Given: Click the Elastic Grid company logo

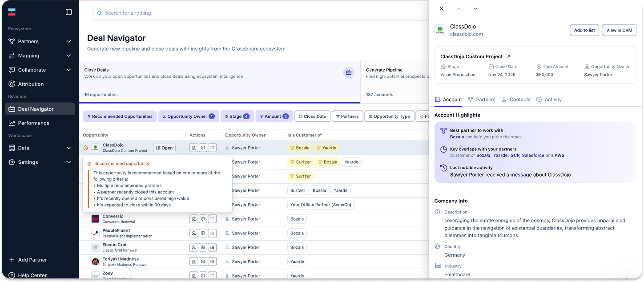Looking at the screenshot, I should click(x=95, y=247).
